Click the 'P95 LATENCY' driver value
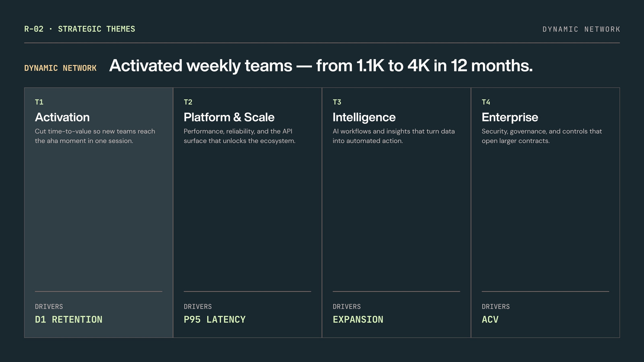 pos(215,319)
